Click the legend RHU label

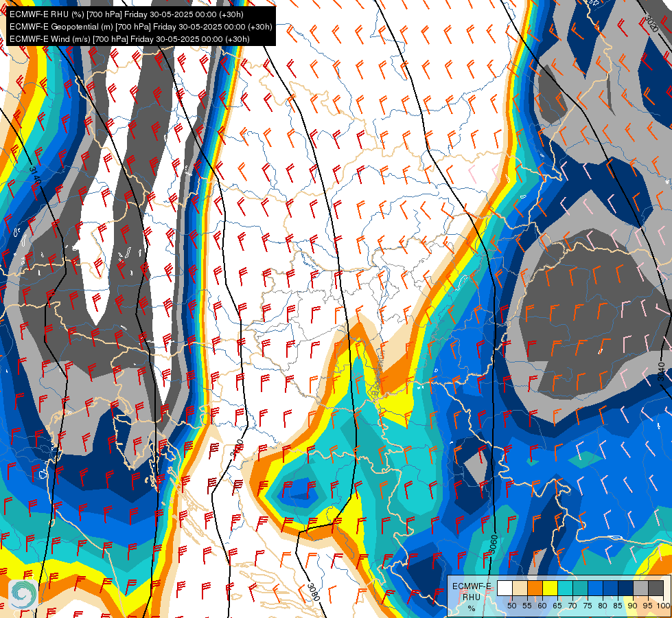tap(472, 597)
